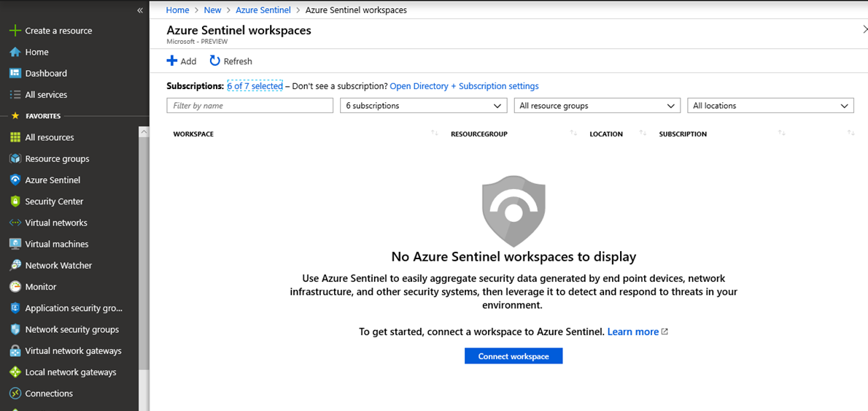Select Network Watcher in favorites

pos(58,265)
